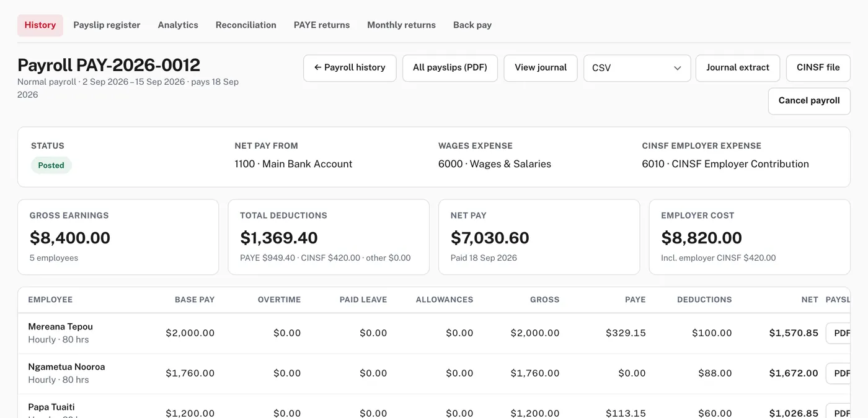Click the ALLOWANCES column header

pos(445,300)
